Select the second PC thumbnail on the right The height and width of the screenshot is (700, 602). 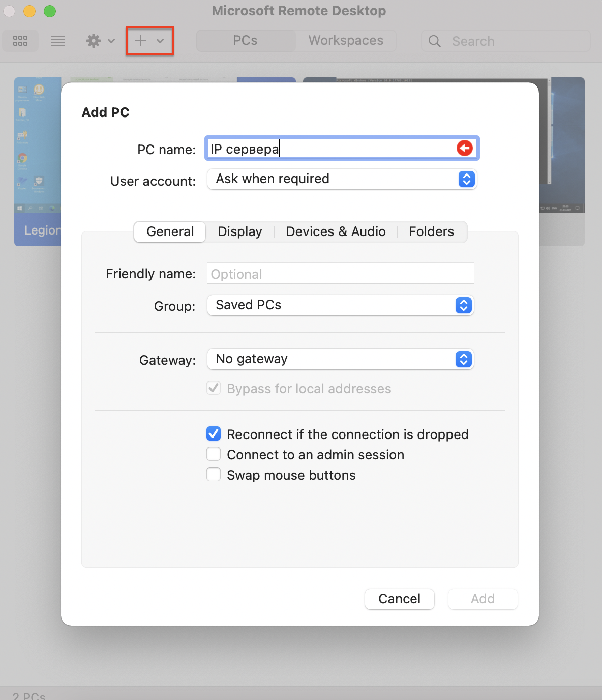pos(562,162)
